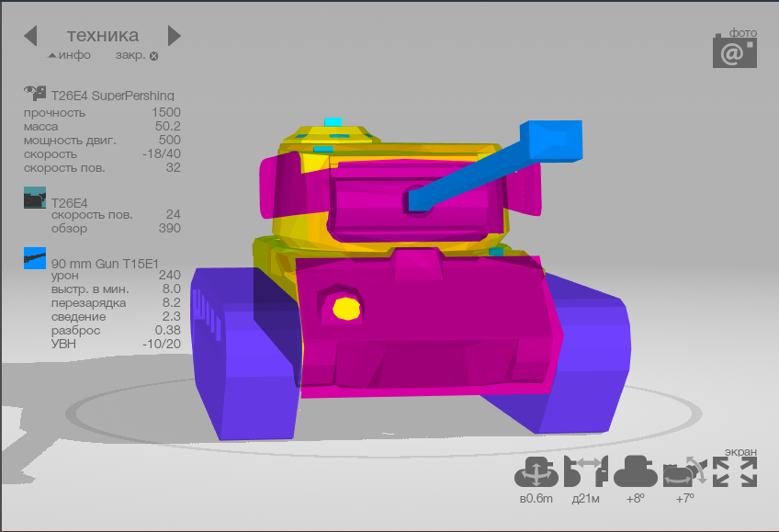The height and width of the screenshot is (532, 779).
Task: Open the техника menu heading
Action: coord(103,36)
